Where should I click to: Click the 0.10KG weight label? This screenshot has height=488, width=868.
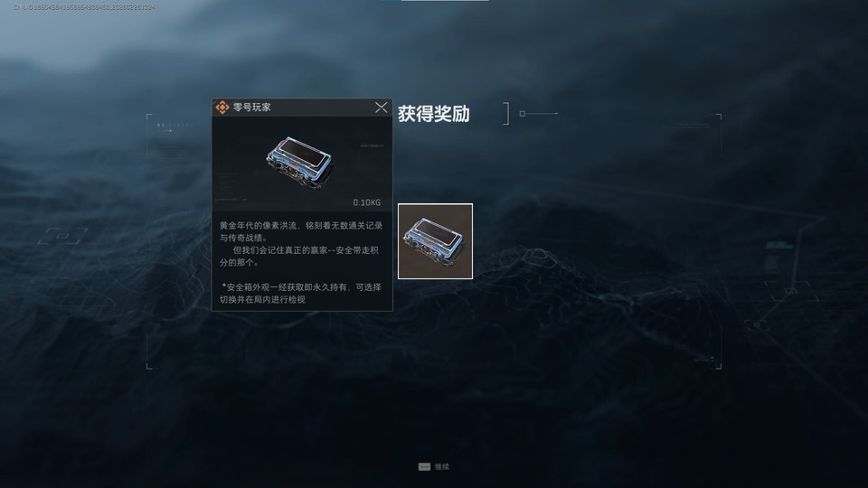tap(366, 202)
